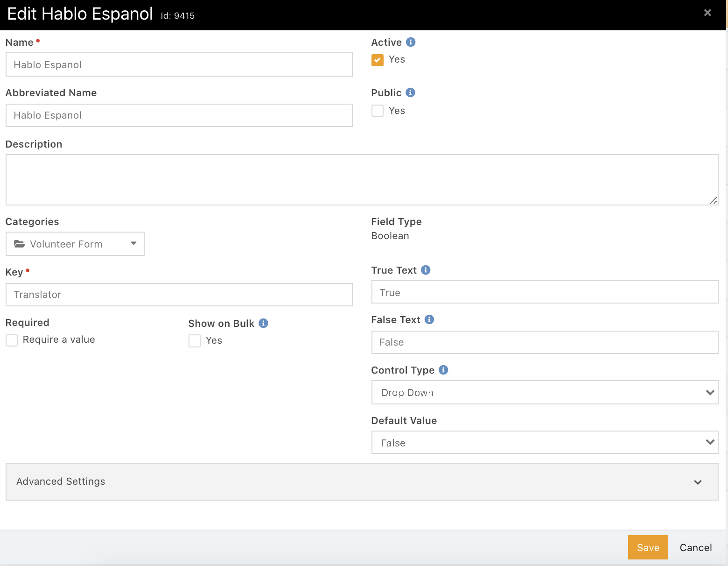Image resolution: width=728 pixels, height=566 pixels.
Task: Click the Categories label
Action: pyautogui.click(x=32, y=222)
